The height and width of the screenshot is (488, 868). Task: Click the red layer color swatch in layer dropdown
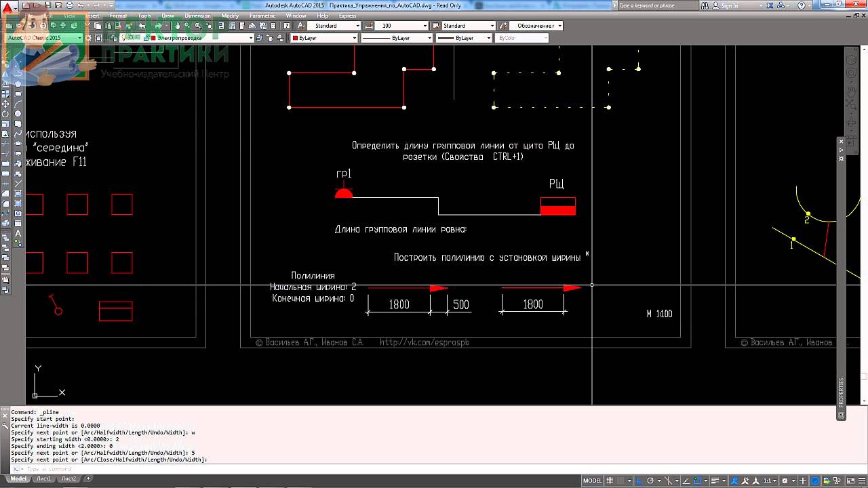(x=153, y=38)
